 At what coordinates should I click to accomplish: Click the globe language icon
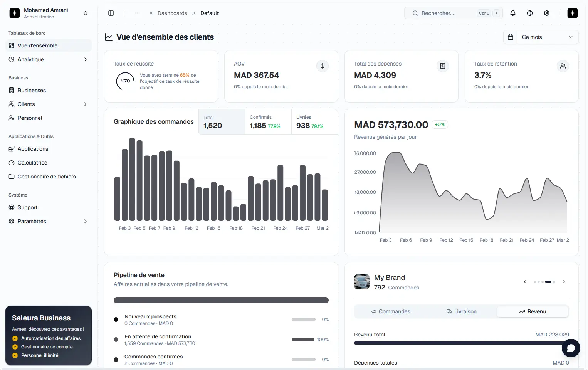click(530, 13)
